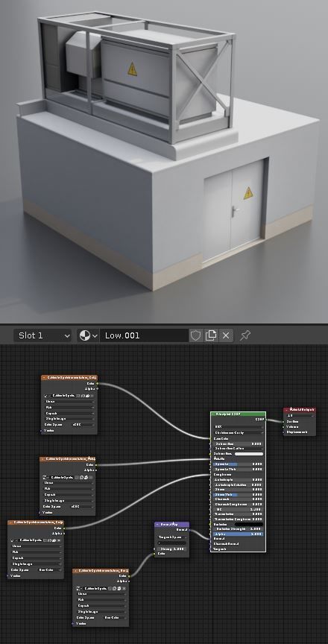Open Tangent Space dropdown in Normal Map node
Viewport: 328px width, 644px height.
(172, 537)
